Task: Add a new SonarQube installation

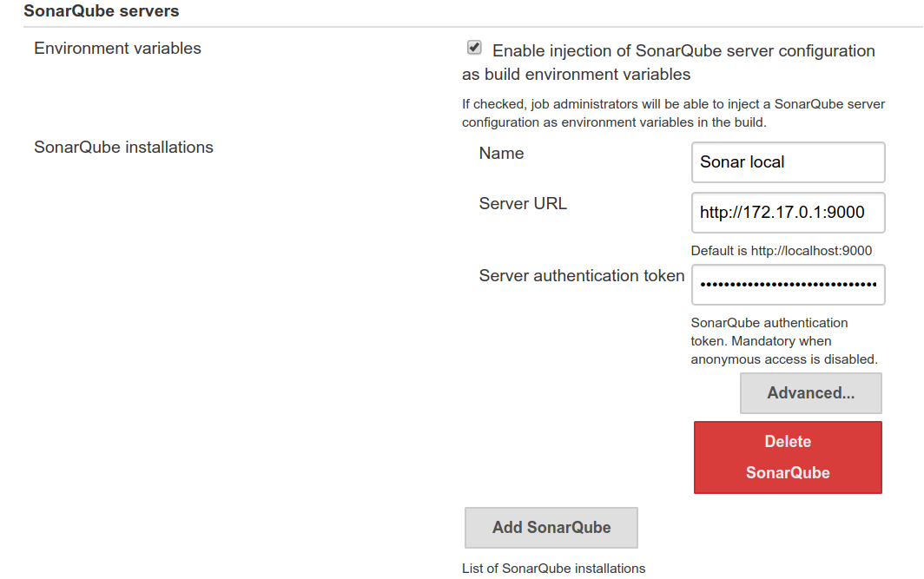Action: pos(551,527)
